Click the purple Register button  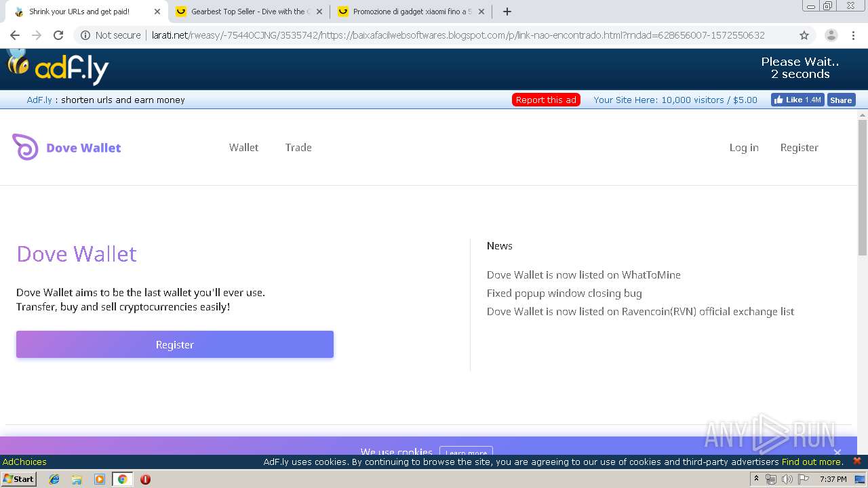click(175, 344)
